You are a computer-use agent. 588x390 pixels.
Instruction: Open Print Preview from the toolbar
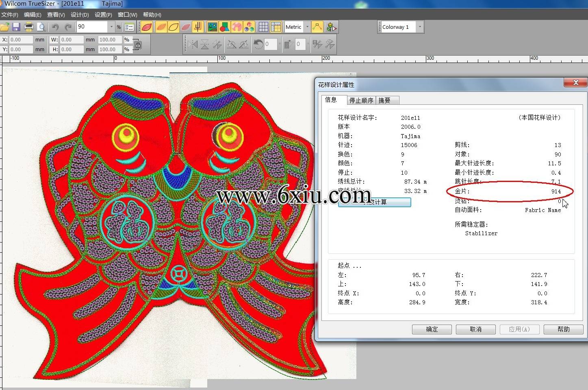[x=41, y=27]
